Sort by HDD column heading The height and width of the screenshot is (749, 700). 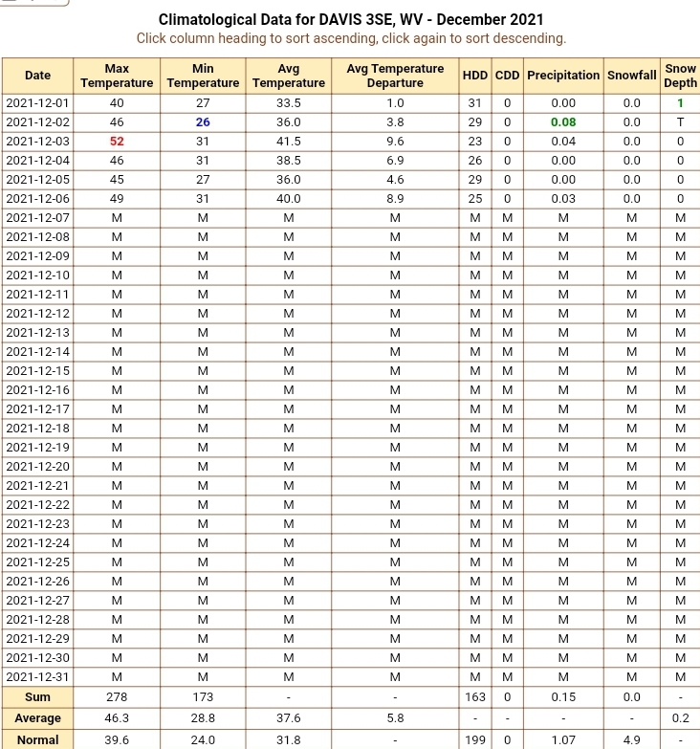[475, 76]
